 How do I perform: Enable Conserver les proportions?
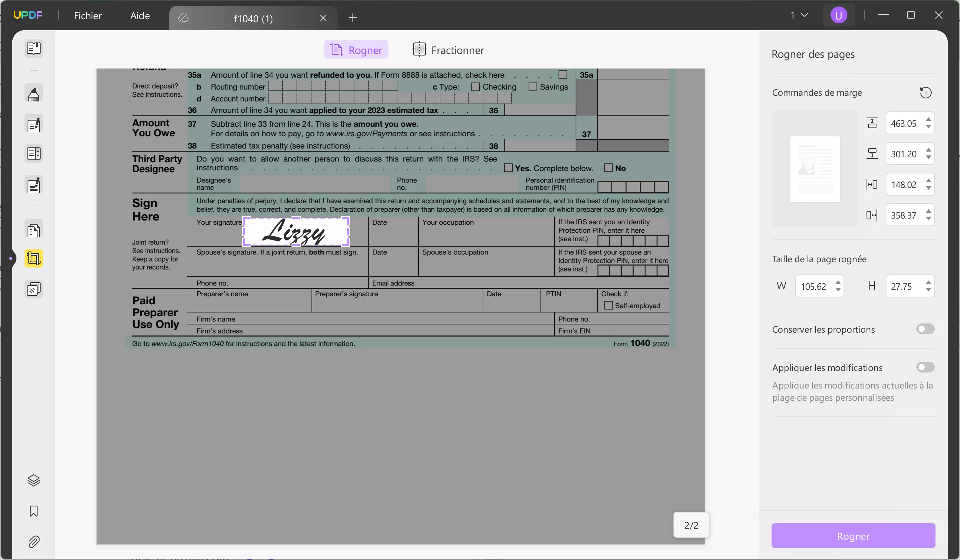(x=925, y=329)
